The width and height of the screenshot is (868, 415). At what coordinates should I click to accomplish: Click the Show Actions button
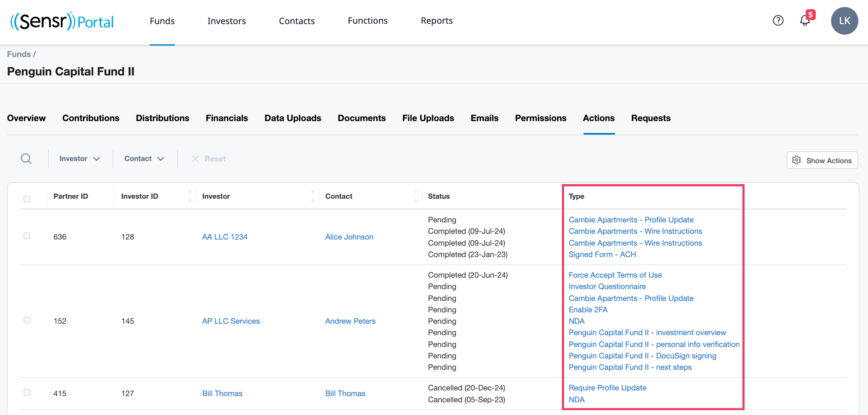point(822,161)
